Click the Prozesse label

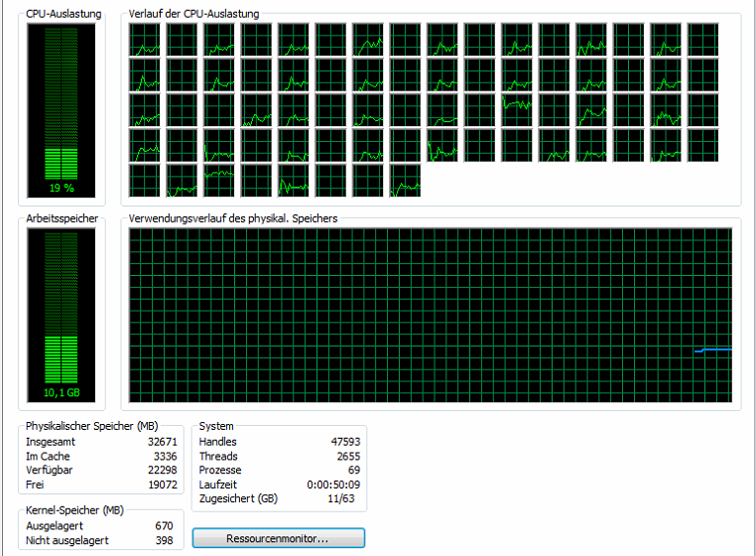[220, 470]
